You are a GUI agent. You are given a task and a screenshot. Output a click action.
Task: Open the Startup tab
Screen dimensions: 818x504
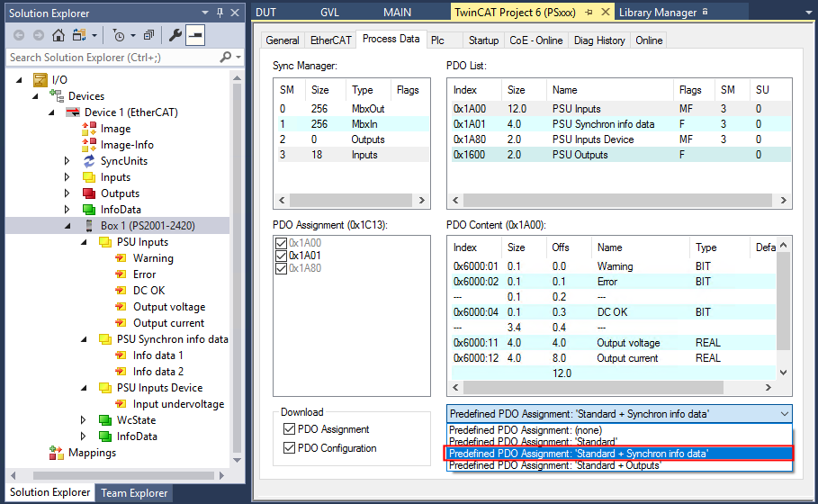[x=483, y=40]
